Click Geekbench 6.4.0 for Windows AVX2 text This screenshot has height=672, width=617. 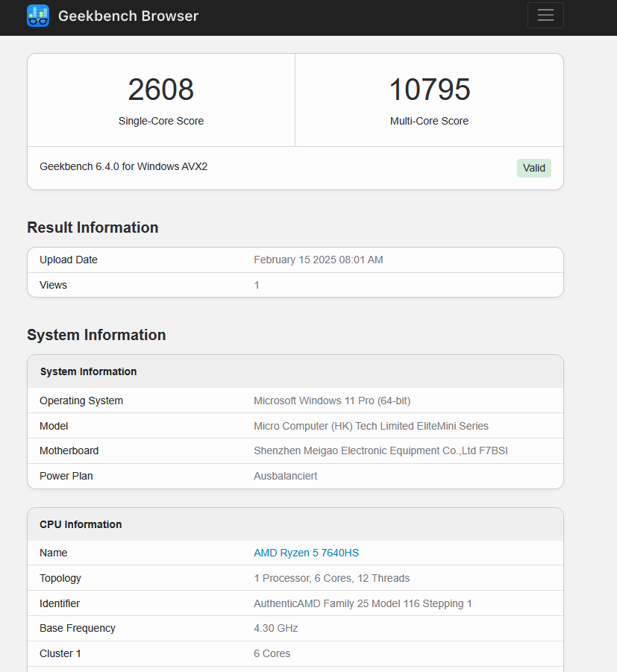click(x=123, y=166)
